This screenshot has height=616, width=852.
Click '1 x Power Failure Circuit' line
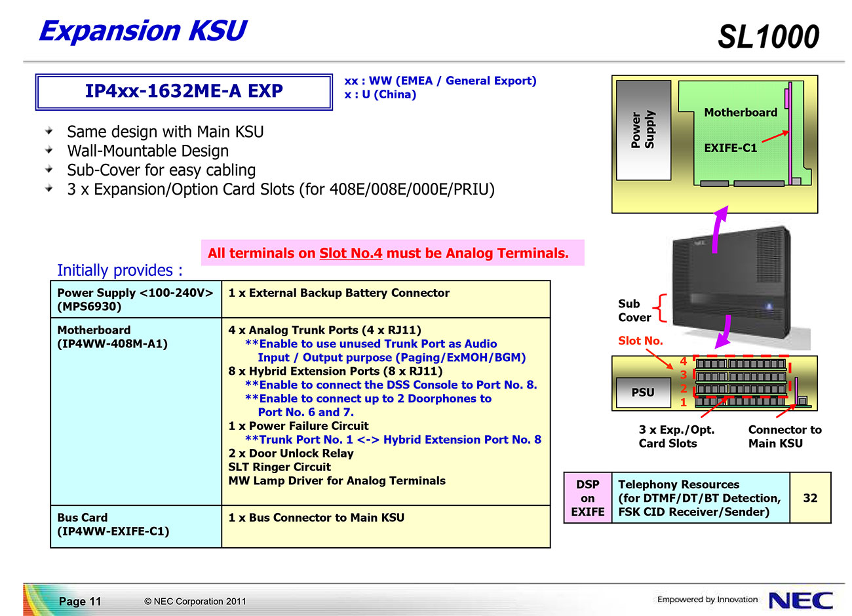298,427
